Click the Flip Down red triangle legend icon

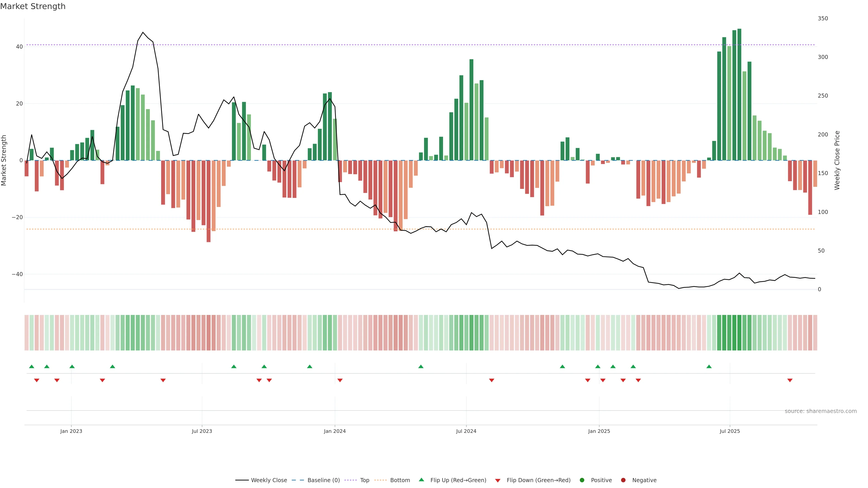498,481
